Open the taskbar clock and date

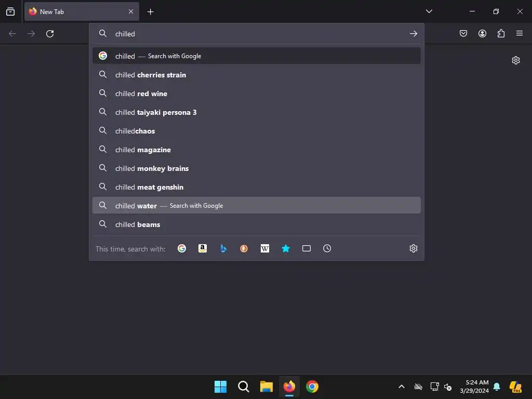(x=474, y=387)
